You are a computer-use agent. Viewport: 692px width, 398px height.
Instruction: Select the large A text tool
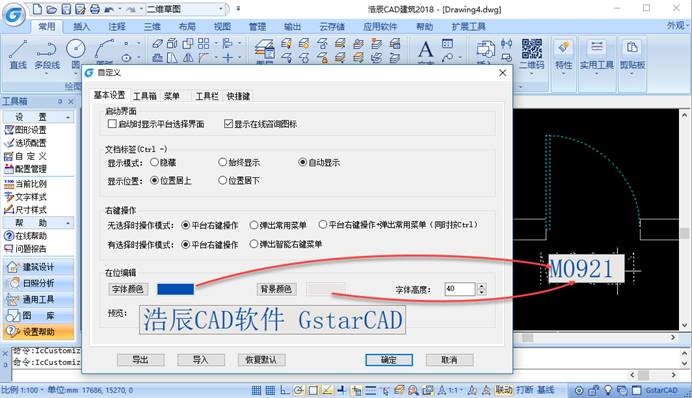pyautogui.click(x=425, y=49)
